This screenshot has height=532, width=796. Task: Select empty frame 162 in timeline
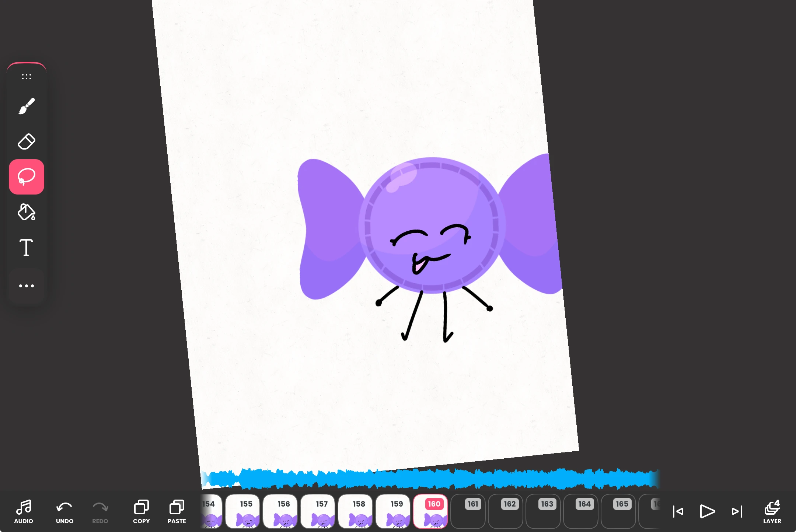(x=506, y=512)
